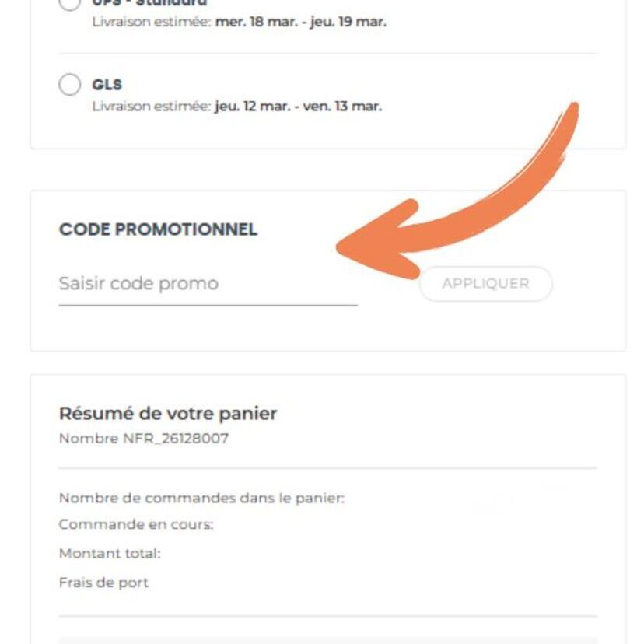Click the UPS 'Livraison estimée' label
644x644 pixels.
[152, 22]
